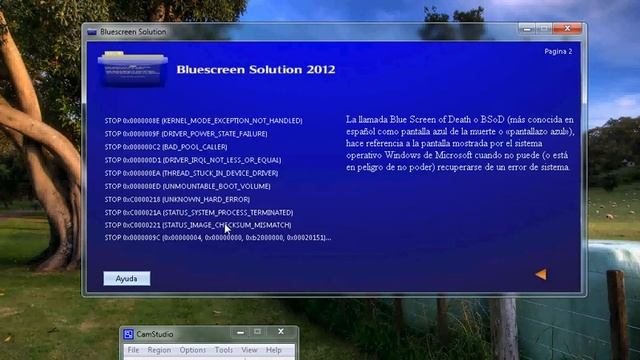640x360 pixels.
Task: Click the Bluescreen Solution folder logo
Action: 133,69
